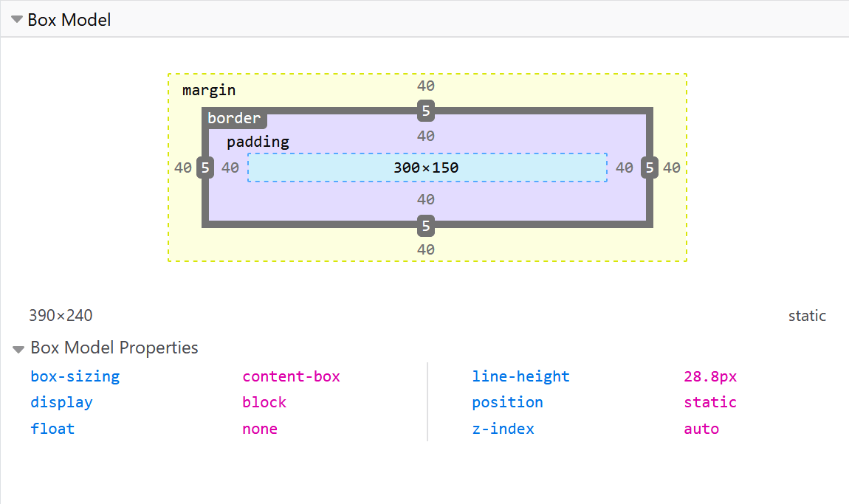849x504 pixels.
Task: Select the 300×150 content area
Action: [x=427, y=168]
